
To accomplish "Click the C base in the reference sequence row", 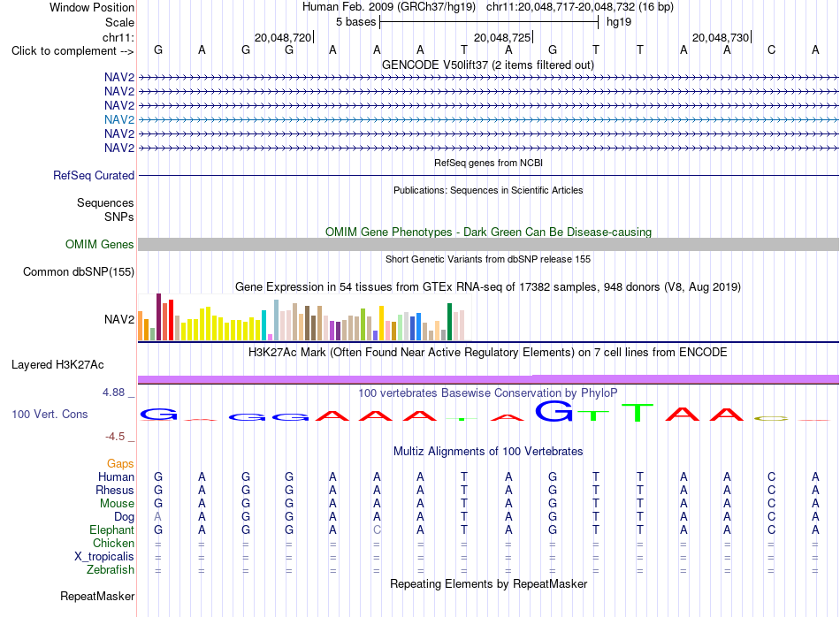I will [x=771, y=50].
